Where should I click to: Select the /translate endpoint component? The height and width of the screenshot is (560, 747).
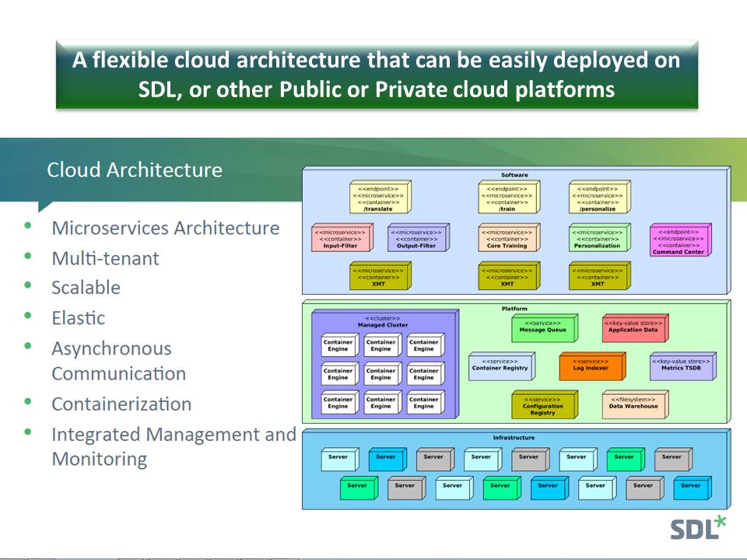[x=381, y=196]
